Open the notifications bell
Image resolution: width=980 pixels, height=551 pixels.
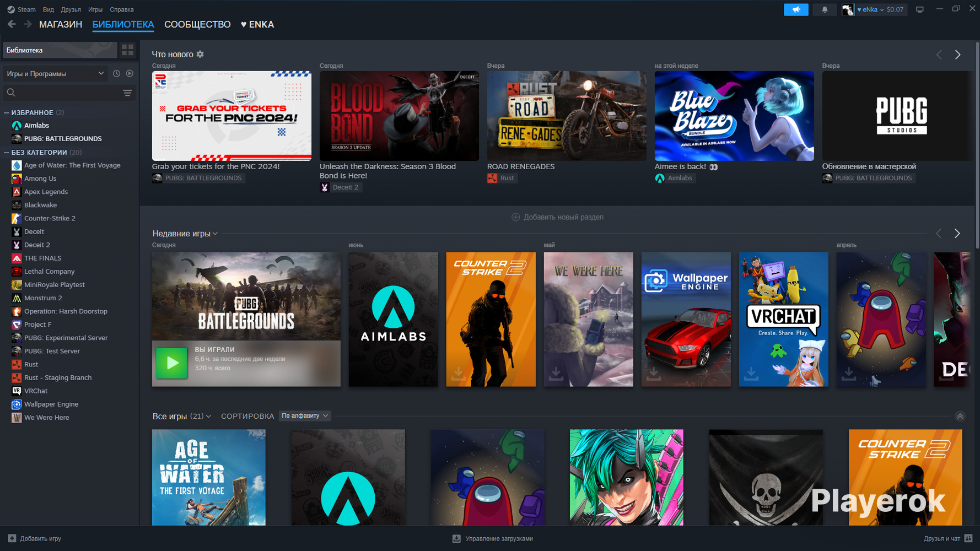click(x=825, y=9)
